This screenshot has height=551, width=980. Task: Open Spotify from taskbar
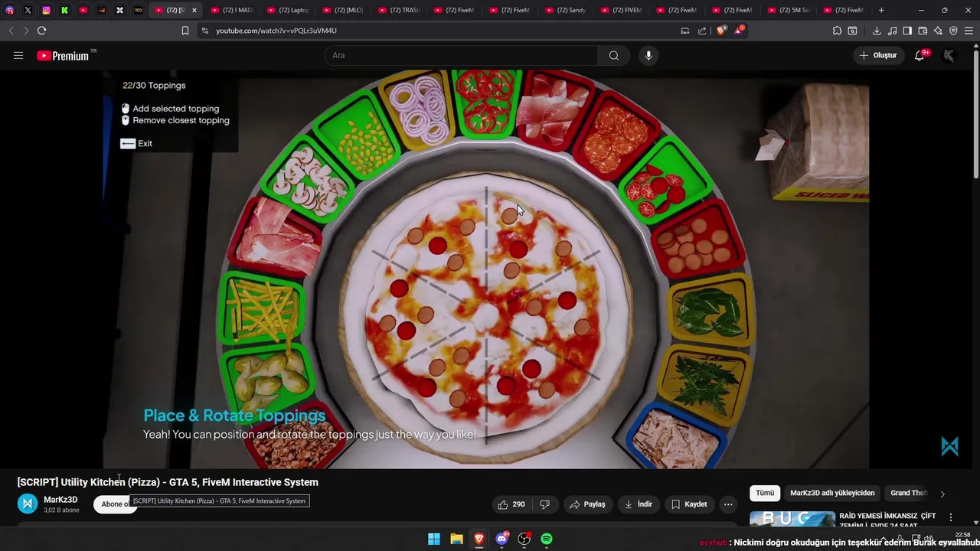point(547,539)
